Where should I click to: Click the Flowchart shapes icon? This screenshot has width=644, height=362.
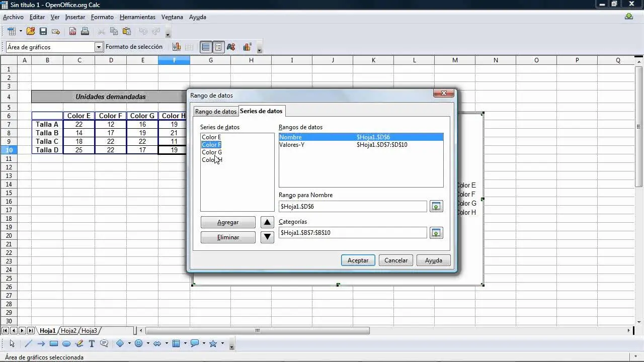point(176,344)
